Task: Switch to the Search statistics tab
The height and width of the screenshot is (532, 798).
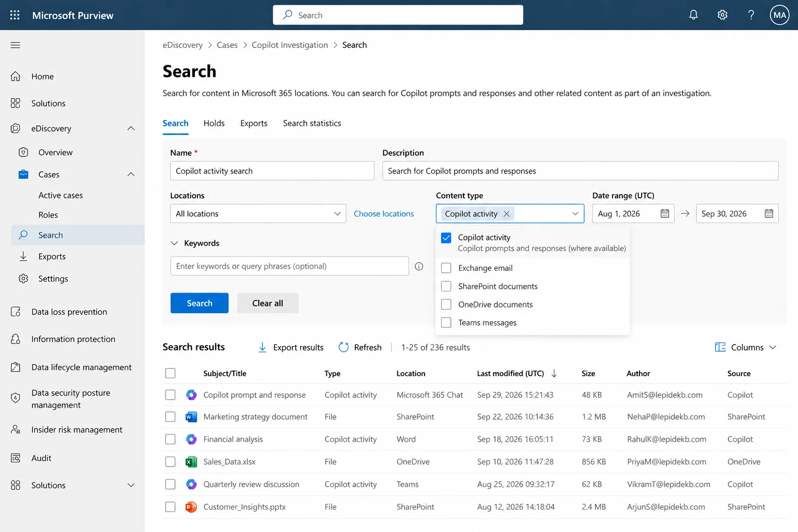Action: click(x=312, y=123)
